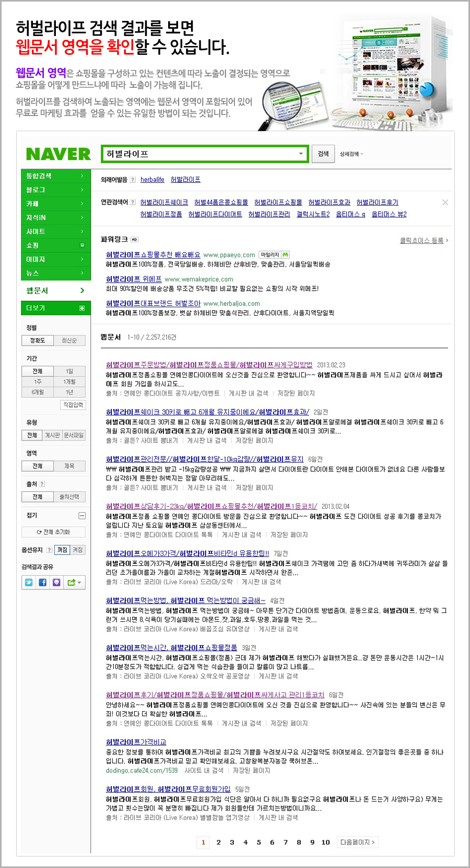Close the related searches (연관검색어) box
Image resolution: width=470 pixels, height=868 pixels.
point(445,202)
